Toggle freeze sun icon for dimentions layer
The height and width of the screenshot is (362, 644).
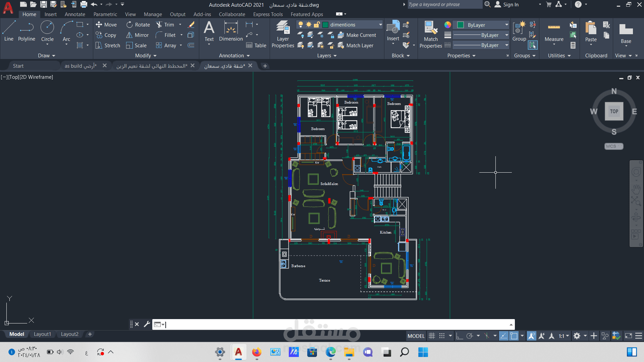(309, 24)
